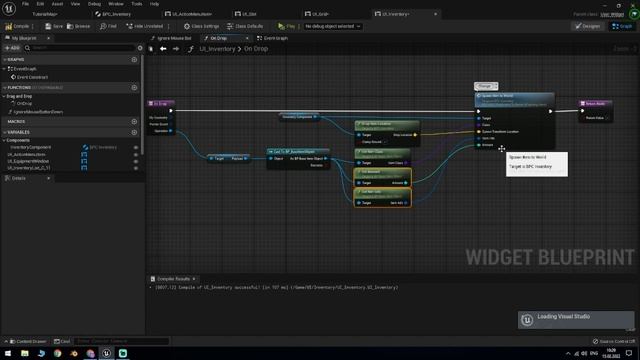Collapse the EventGraph tree item
This screenshot has width=640, height=360.
[x=4, y=69]
